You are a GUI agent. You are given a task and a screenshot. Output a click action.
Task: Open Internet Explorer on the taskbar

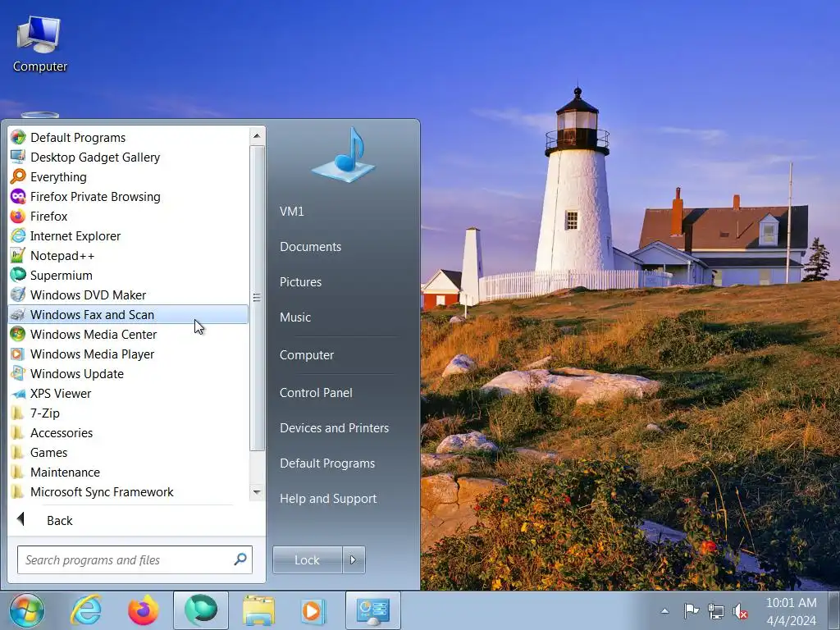(x=86, y=610)
